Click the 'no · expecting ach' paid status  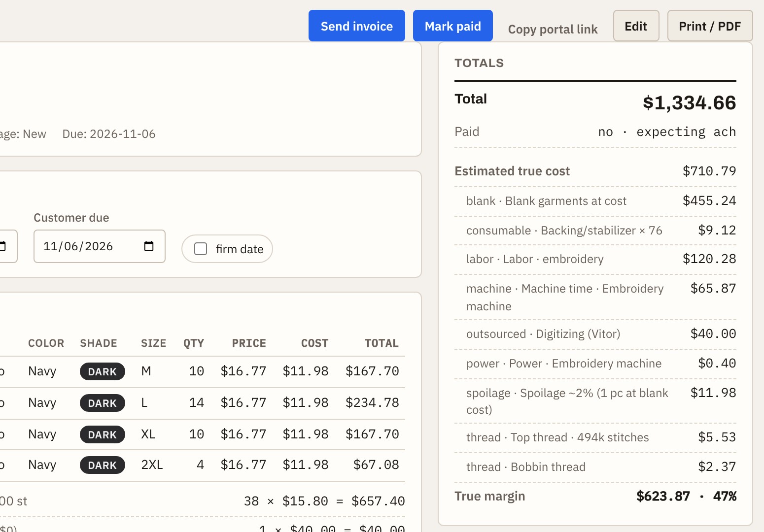(x=667, y=132)
